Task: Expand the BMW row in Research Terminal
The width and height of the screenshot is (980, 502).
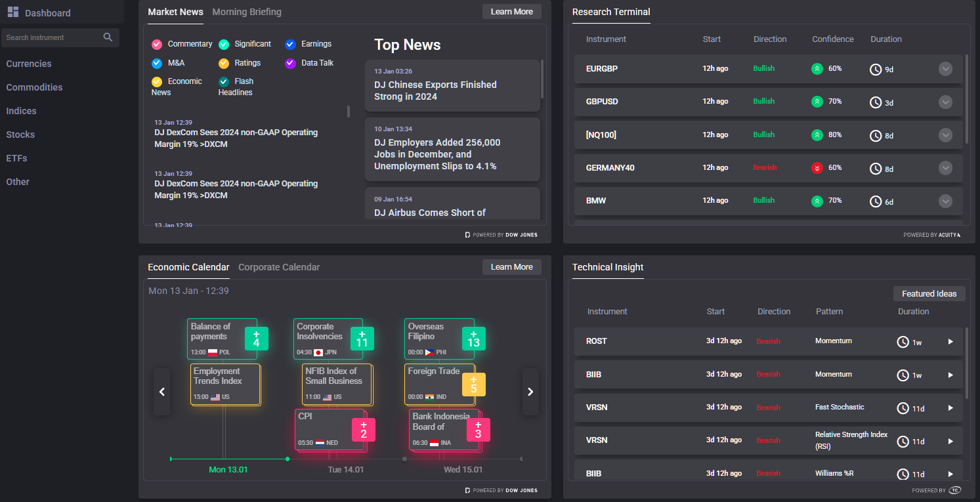Action: pyautogui.click(x=945, y=201)
